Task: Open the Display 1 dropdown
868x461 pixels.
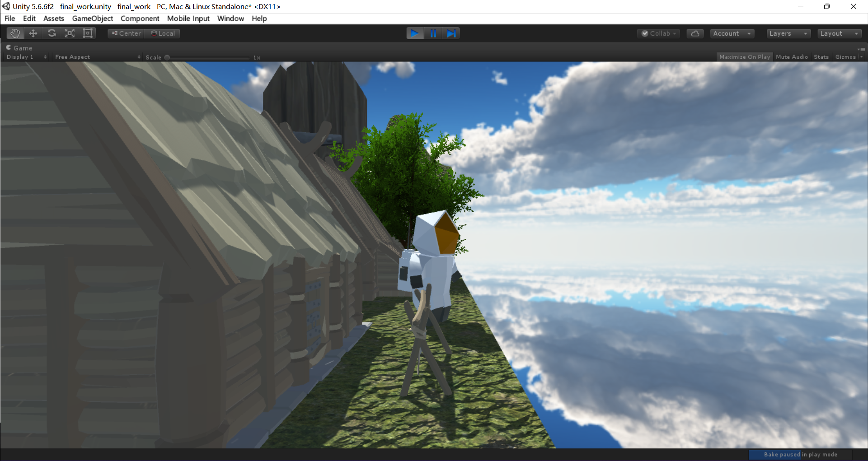Action: point(27,57)
